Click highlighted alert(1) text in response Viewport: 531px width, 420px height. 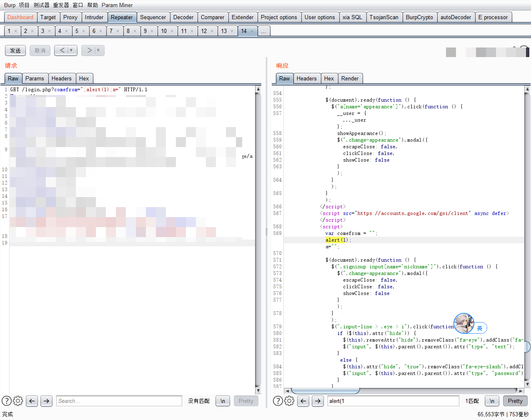[336, 240]
